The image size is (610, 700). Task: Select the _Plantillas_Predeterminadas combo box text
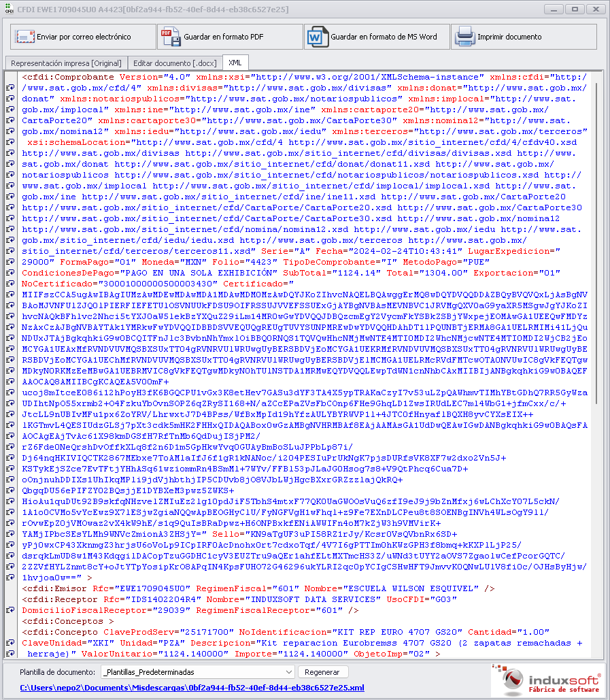tap(190, 672)
